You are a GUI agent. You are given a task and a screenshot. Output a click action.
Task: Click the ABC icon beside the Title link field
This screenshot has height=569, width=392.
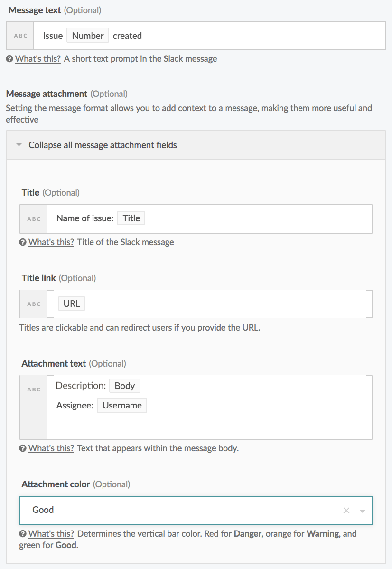(33, 303)
